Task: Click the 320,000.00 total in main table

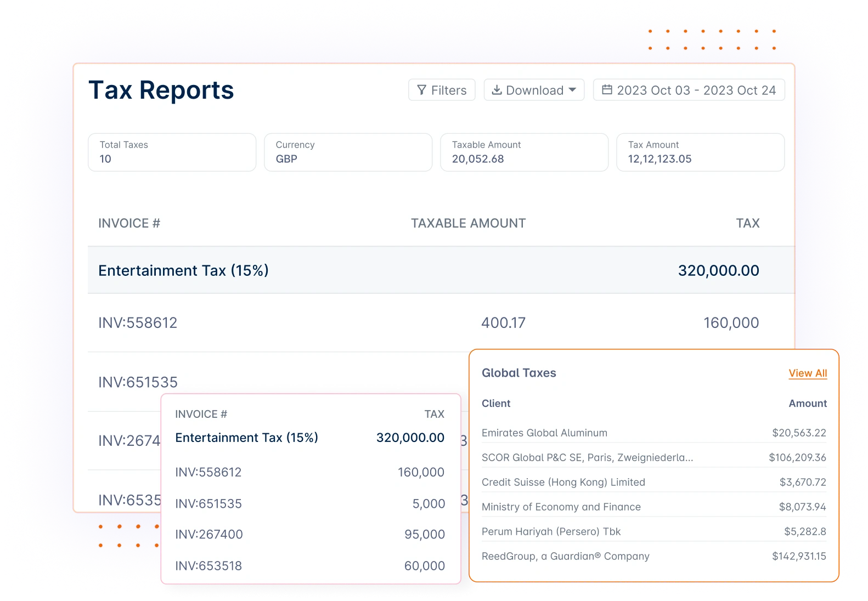Action: 719,270
